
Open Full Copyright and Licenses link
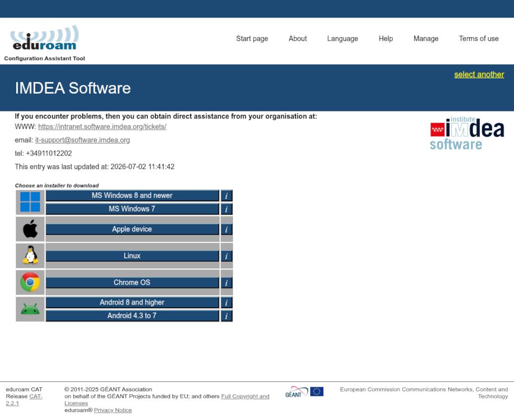tap(167, 400)
